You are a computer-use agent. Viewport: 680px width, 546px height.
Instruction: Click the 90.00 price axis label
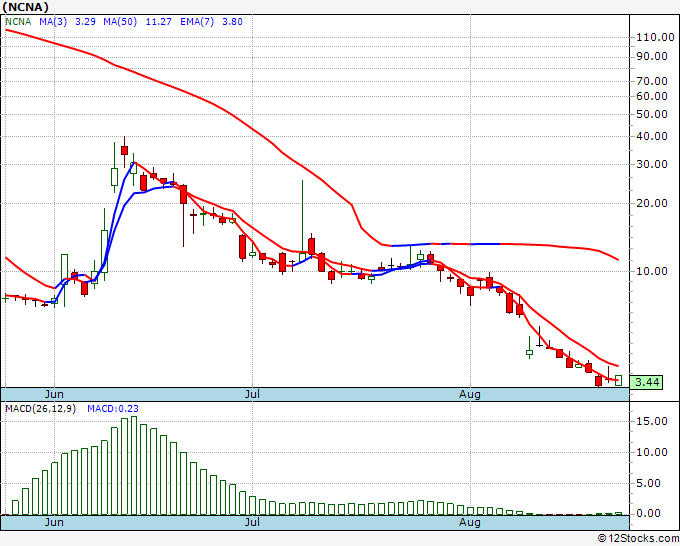tap(652, 56)
